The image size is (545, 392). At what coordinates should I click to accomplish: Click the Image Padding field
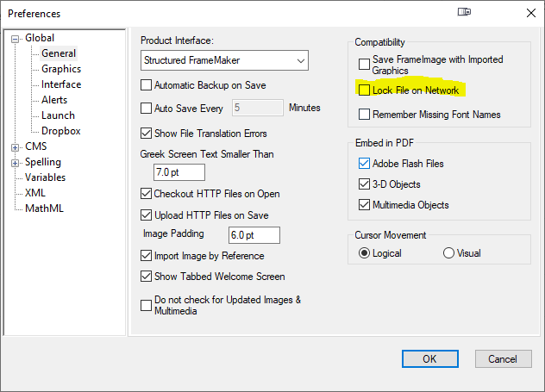tap(254, 234)
